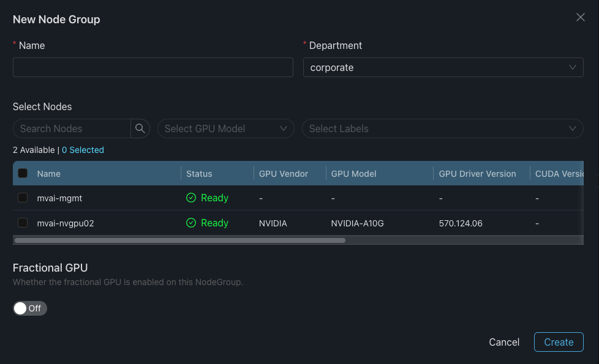The width and height of the screenshot is (599, 364).
Task: Select the mvai-nvgpu02 node checkbox
Action: click(23, 223)
